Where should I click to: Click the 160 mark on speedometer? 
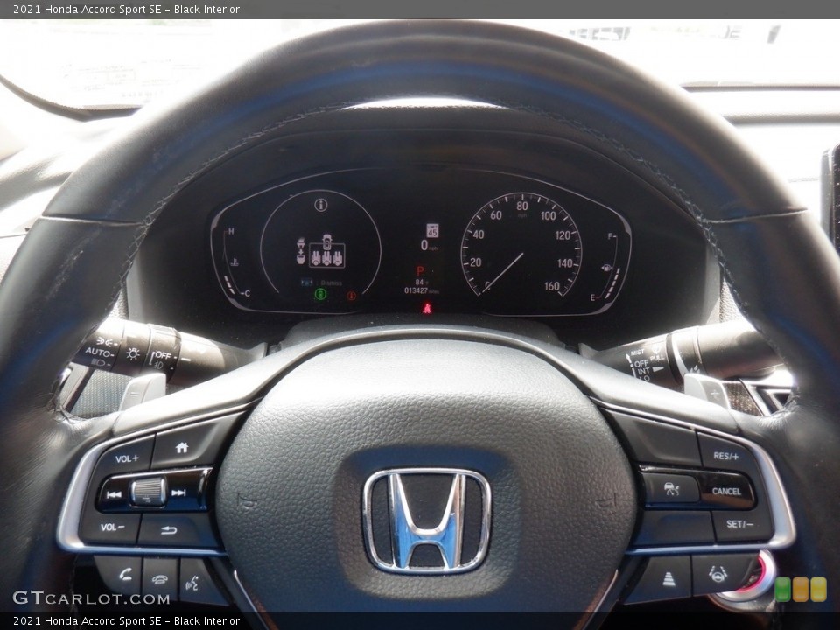[552, 286]
